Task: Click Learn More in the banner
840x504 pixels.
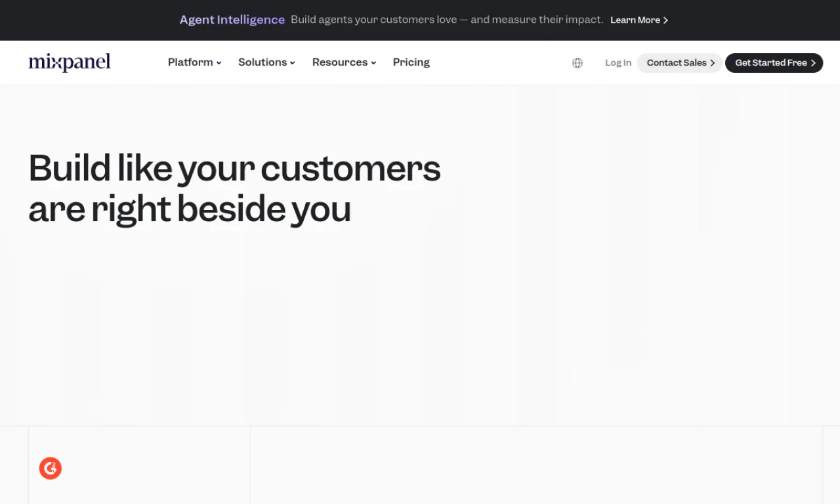Action: [639, 20]
